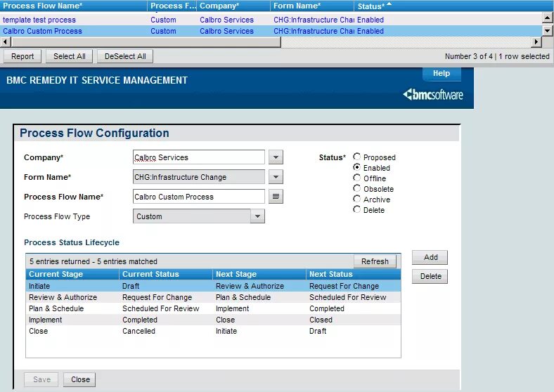Select the Enabled status radio button
The width and height of the screenshot is (554, 392).
click(357, 167)
